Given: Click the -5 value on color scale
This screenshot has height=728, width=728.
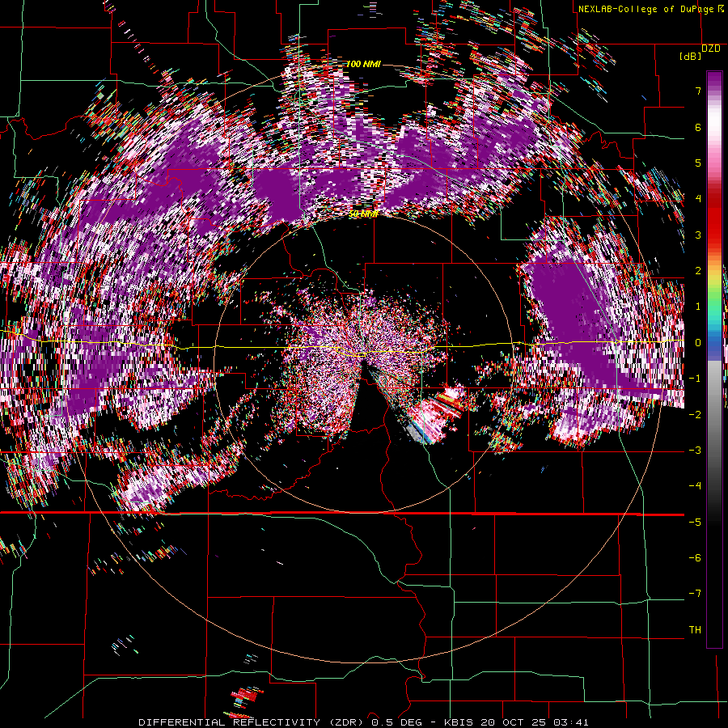Looking at the screenshot, I should tap(695, 522).
